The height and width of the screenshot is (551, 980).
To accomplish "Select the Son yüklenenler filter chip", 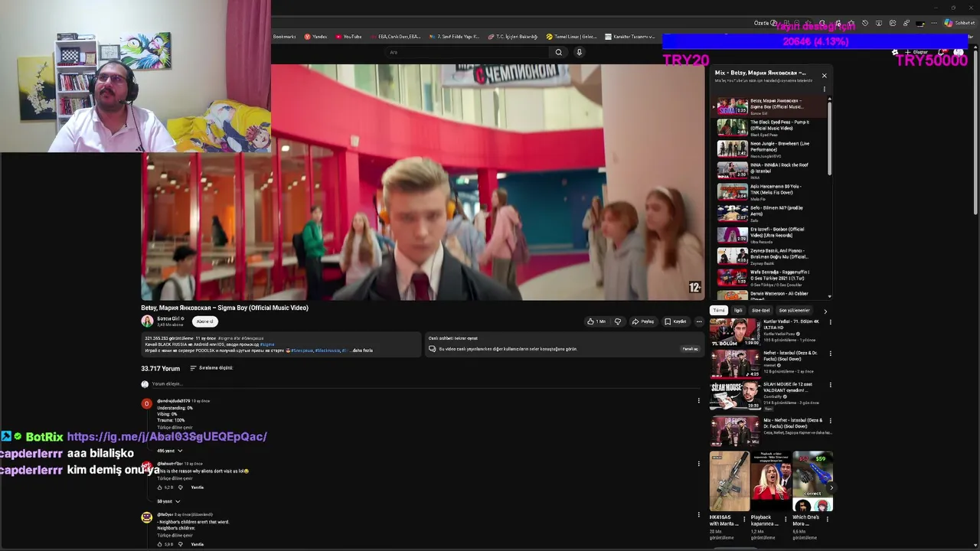I will tap(794, 311).
